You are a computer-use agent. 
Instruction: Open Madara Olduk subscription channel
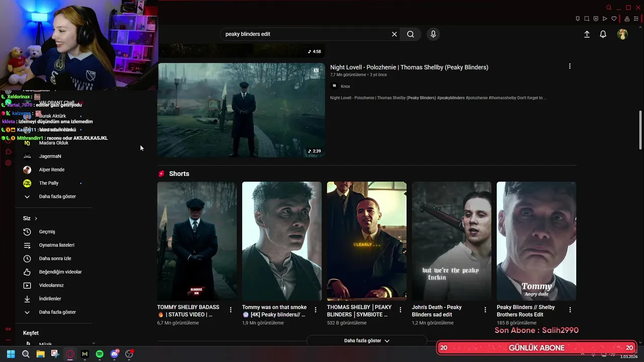coord(53,143)
